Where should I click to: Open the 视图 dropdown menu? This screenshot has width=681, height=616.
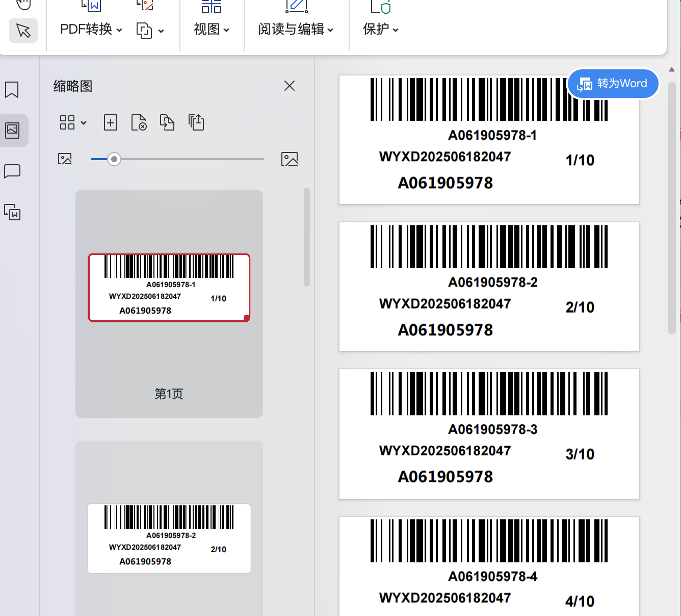(x=212, y=30)
